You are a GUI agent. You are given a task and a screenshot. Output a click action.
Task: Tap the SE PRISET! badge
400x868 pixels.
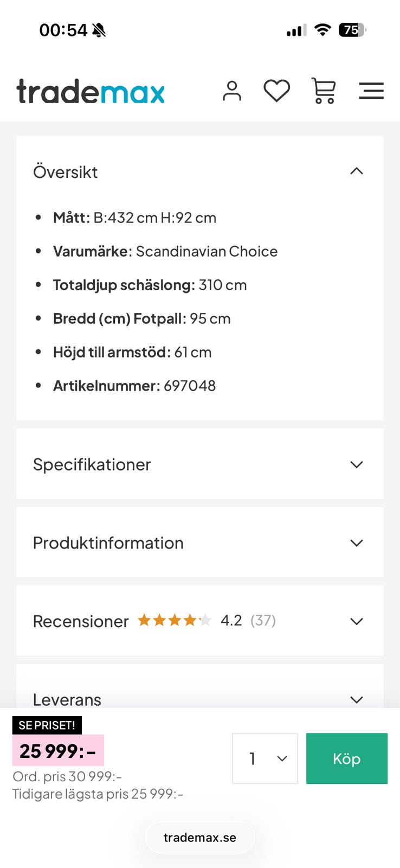coord(47,725)
